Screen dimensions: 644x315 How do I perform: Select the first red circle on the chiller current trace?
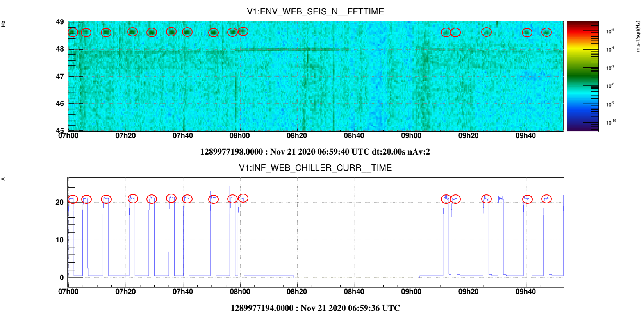(73, 199)
